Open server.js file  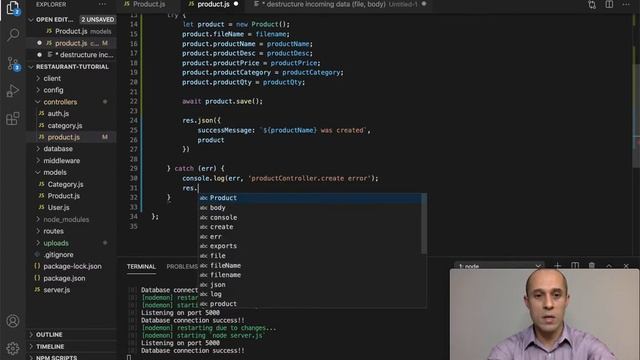pos(56,290)
